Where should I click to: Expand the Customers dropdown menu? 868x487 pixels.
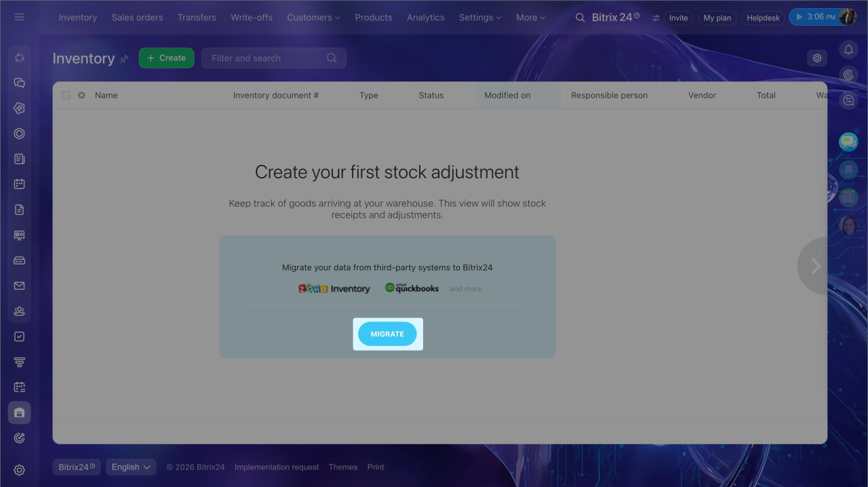tap(313, 18)
